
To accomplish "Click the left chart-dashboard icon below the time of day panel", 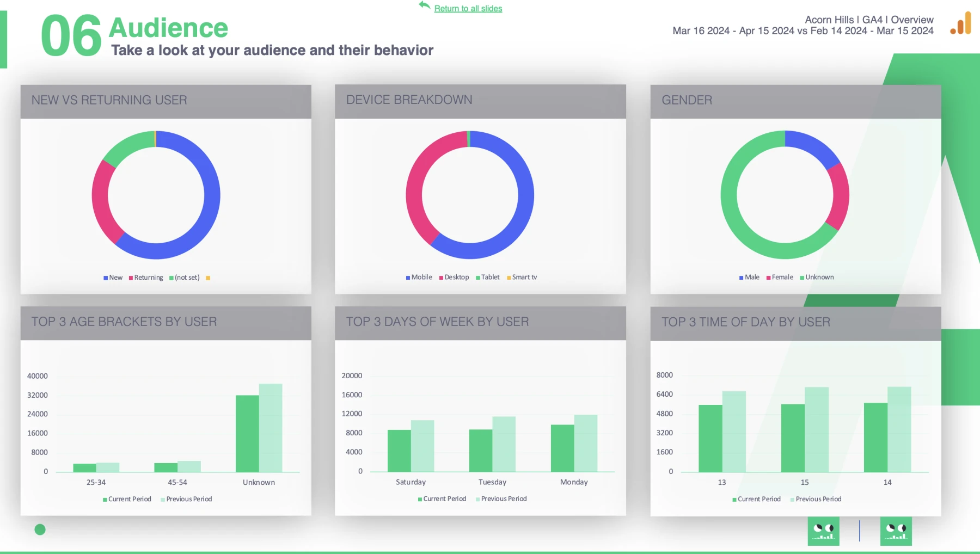I will pos(823,531).
